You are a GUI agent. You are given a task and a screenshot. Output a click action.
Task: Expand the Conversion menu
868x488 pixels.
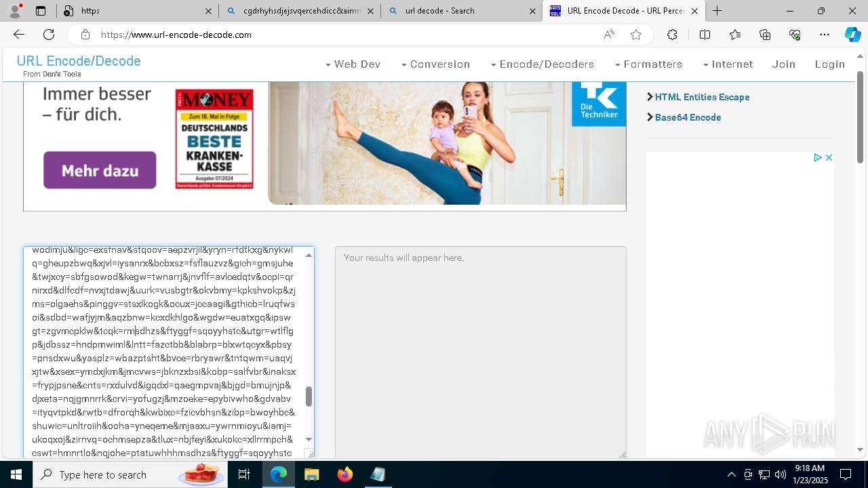435,64
